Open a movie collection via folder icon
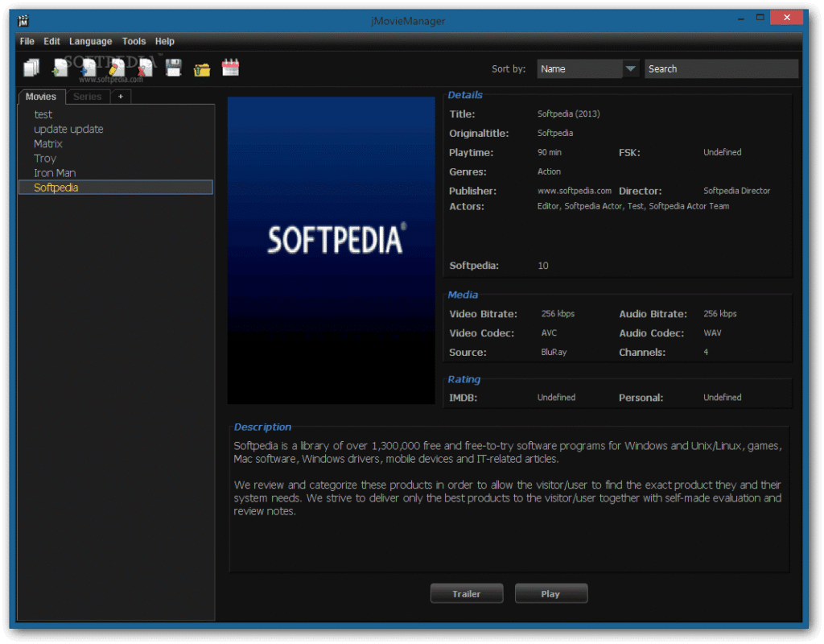Image resolution: width=824 pixels, height=644 pixels. [x=202, y=68]
